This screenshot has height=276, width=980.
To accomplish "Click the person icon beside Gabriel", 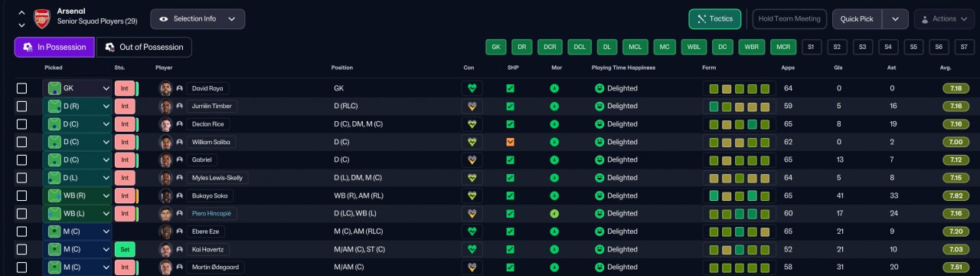I will (x=179, y=159).
